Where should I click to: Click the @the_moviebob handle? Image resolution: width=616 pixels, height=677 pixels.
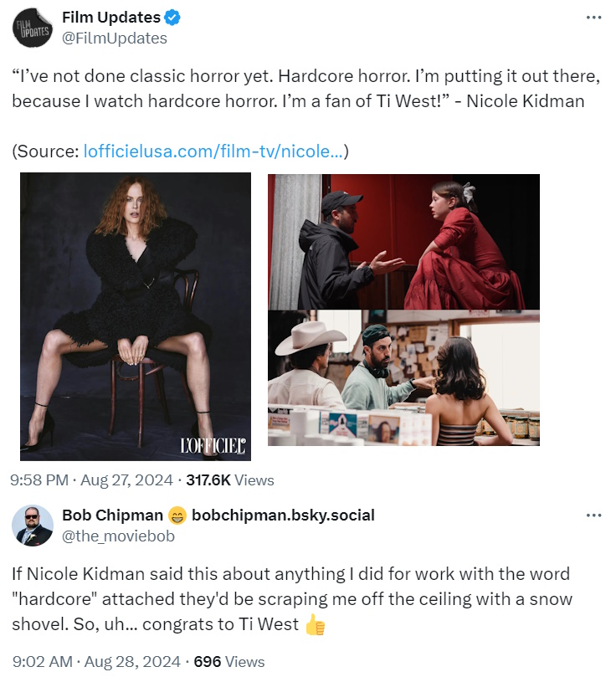coord(118,536)
